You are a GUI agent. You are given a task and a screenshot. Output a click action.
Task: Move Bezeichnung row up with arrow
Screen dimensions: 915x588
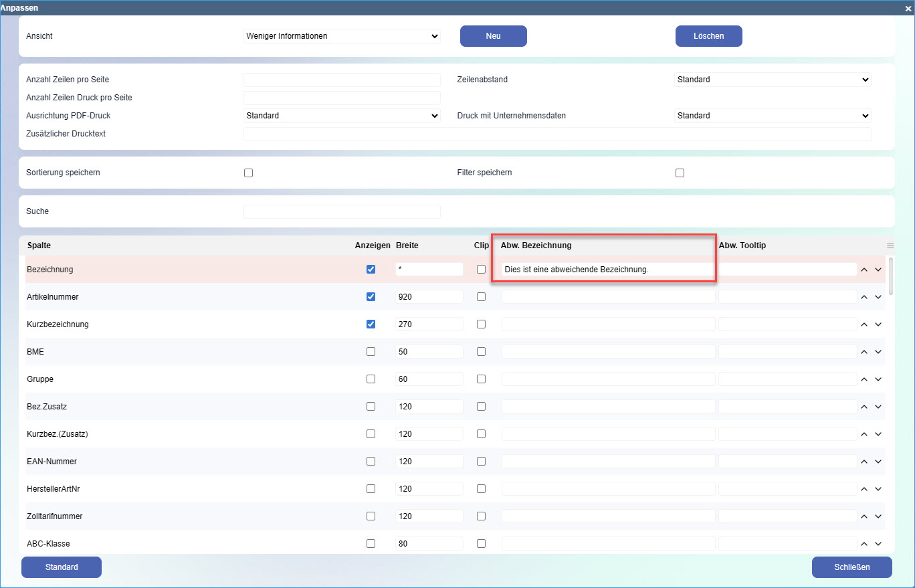click(863, 270)
